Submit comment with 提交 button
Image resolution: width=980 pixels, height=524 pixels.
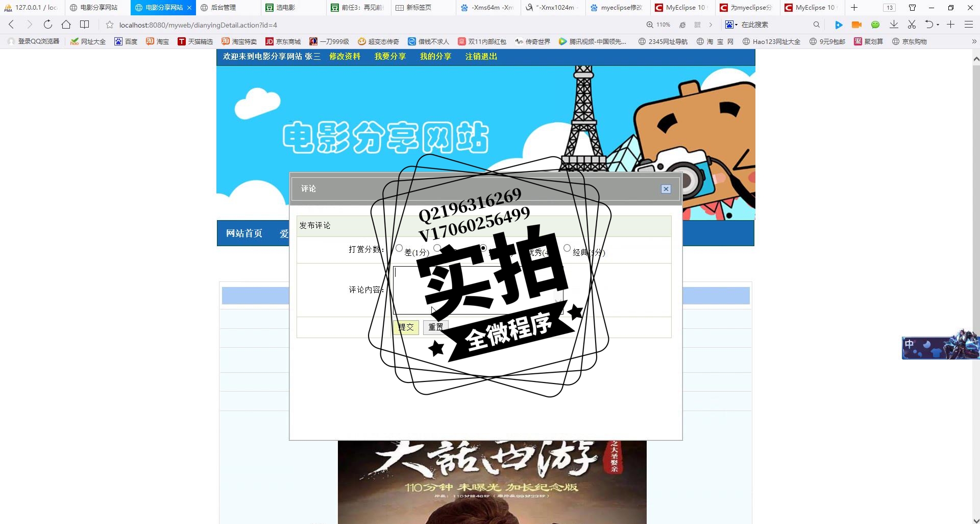[406, 327]
